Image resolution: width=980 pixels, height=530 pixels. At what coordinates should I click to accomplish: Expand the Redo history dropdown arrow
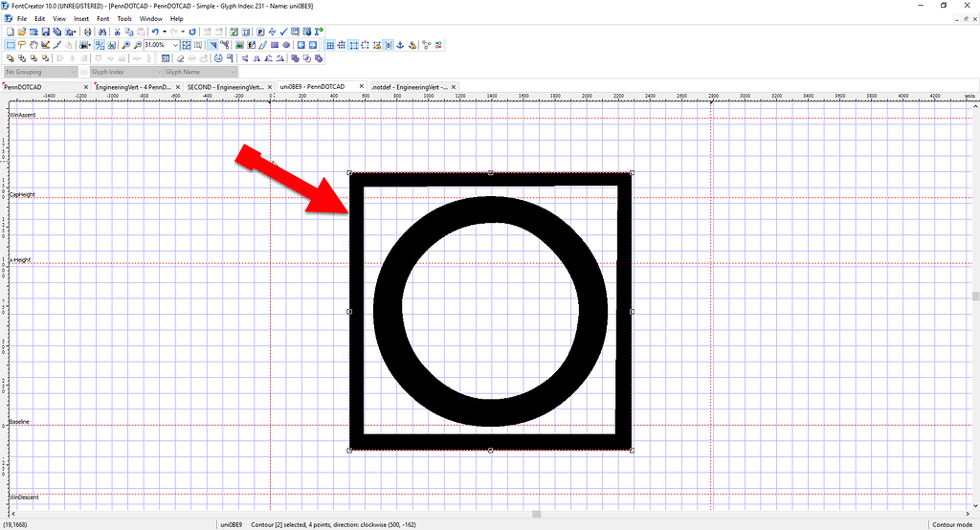coord(183,32)
